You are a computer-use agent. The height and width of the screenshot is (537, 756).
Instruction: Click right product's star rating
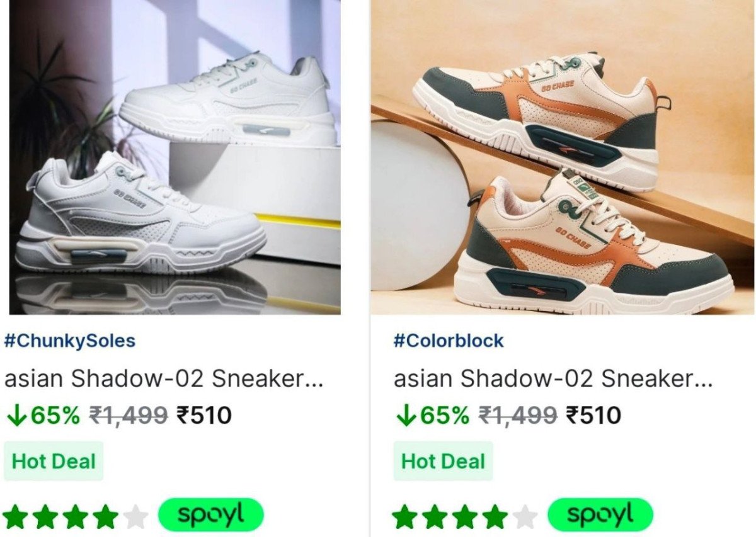coord(465,517)
